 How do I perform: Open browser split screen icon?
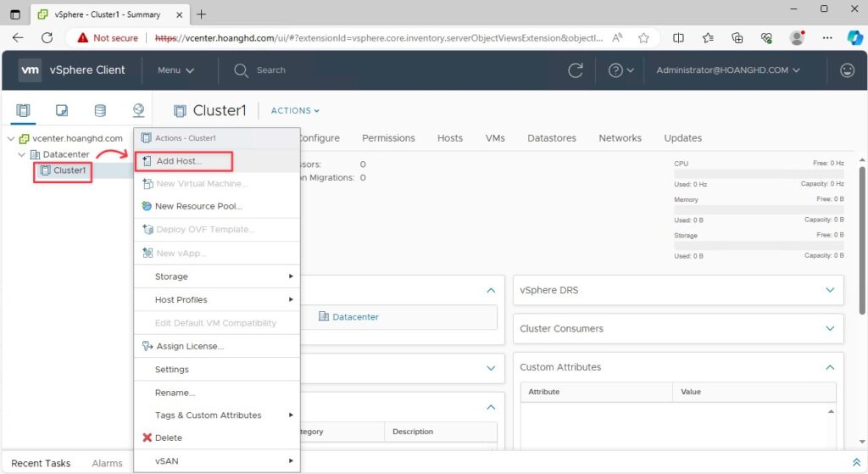678,37
